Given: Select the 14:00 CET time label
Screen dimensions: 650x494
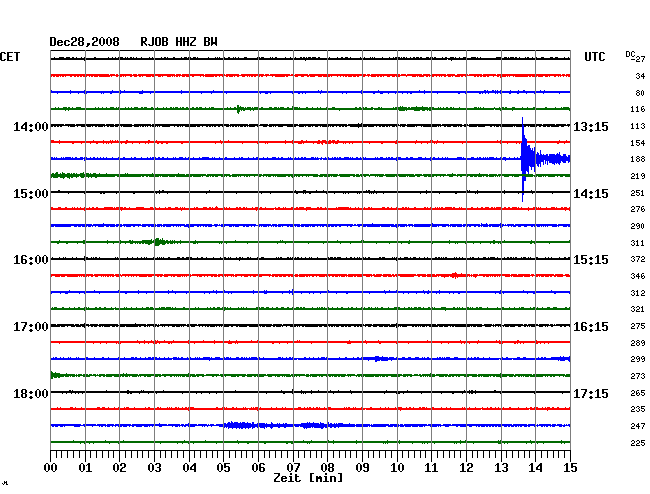Looking at the screenshot, I should (31, 126).
